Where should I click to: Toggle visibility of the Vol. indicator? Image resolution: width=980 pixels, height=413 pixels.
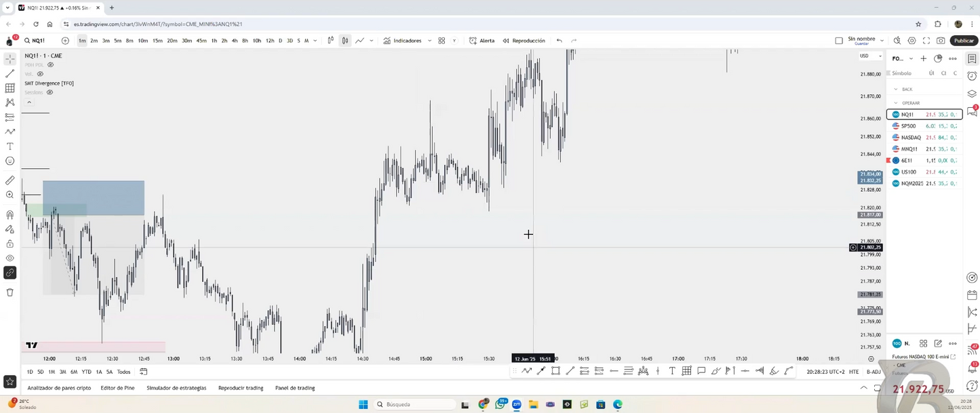pyautogui.click(x=40, y=74)
